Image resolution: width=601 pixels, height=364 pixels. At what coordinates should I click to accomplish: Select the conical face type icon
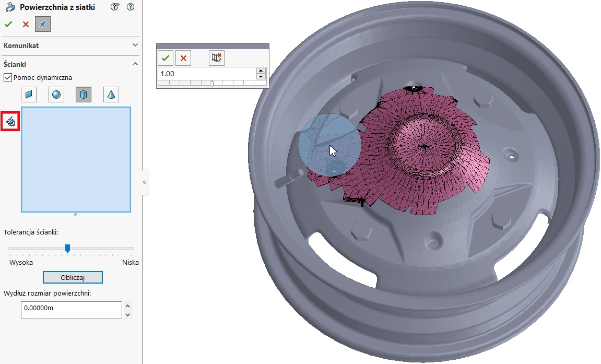pyautogui.click(x=111, y=95)
